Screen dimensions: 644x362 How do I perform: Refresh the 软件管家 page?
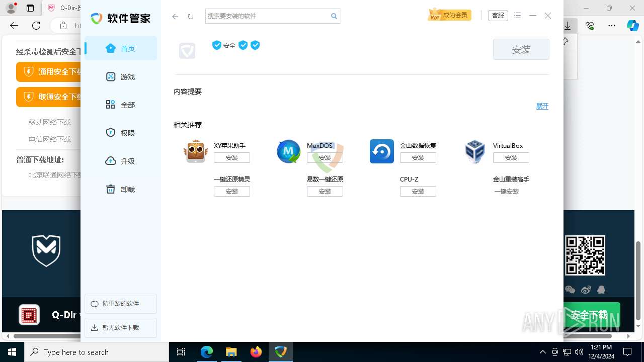point(191,16)
